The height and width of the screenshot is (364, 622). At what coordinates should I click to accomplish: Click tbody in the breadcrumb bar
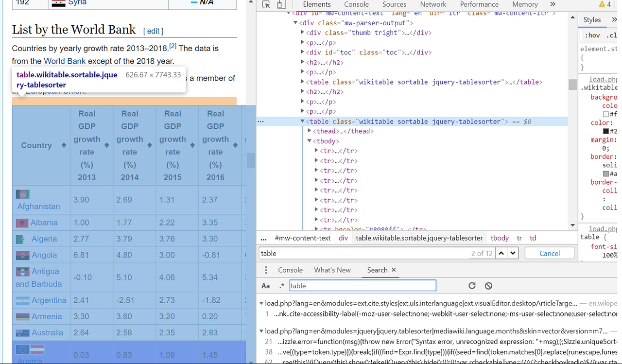click(x=500, y=238)
